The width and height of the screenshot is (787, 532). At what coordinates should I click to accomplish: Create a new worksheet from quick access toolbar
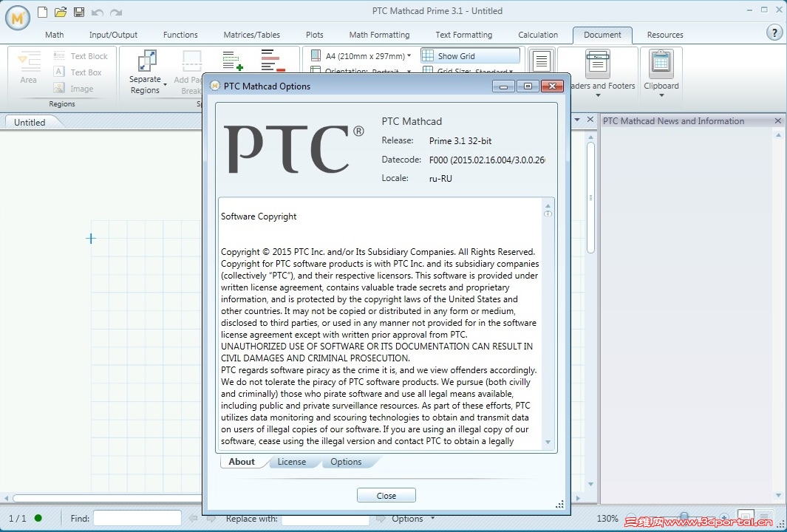coord(43,12)
